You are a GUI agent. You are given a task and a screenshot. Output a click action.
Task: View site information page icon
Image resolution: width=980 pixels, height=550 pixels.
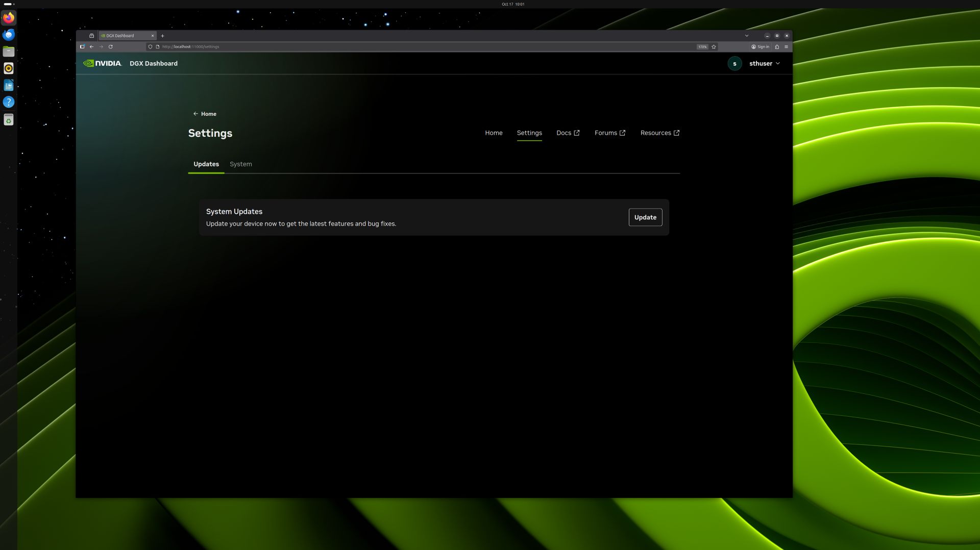[x=158, y=46]
